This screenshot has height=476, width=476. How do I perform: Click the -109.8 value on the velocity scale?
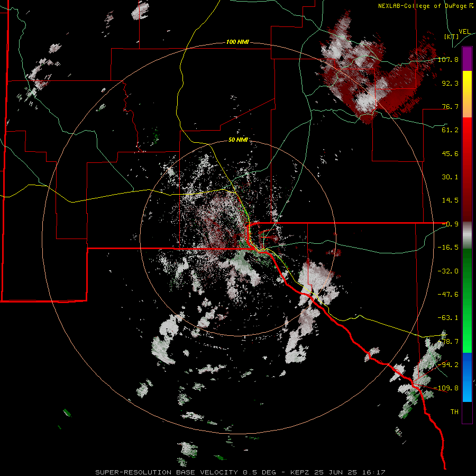pyautogui.click(x=446, y=388)
